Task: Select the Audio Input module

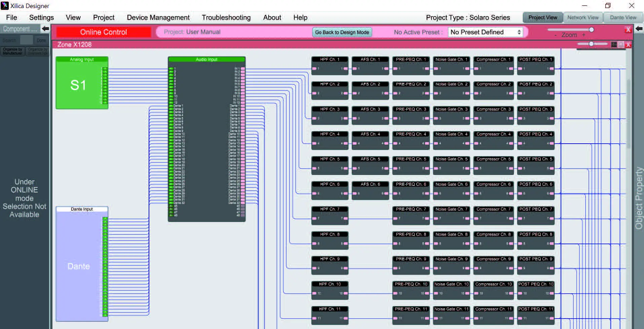Action: [x=206, y=139]
